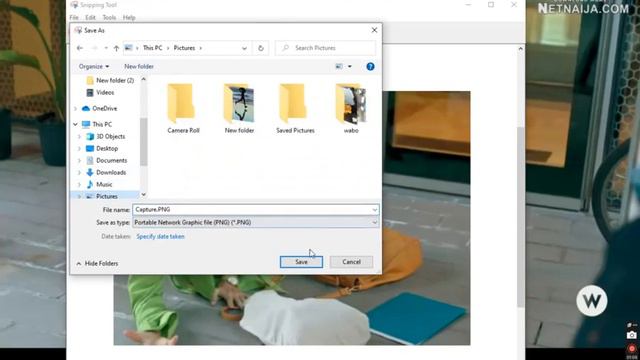Select Music in the navigation tree
Screen dimensions: 640x360
[x=104, y=184]
